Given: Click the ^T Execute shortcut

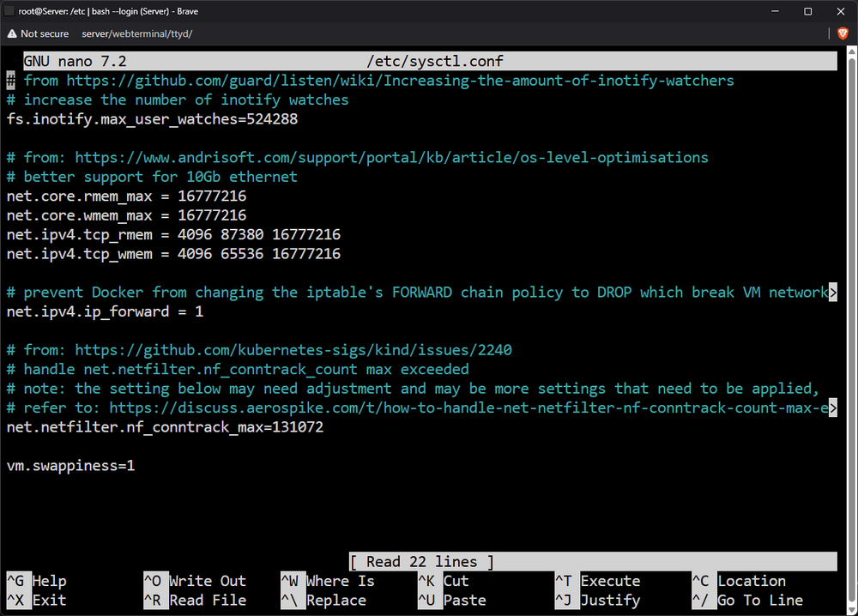Looking at the screenshot, I should (x=597, y=581).
